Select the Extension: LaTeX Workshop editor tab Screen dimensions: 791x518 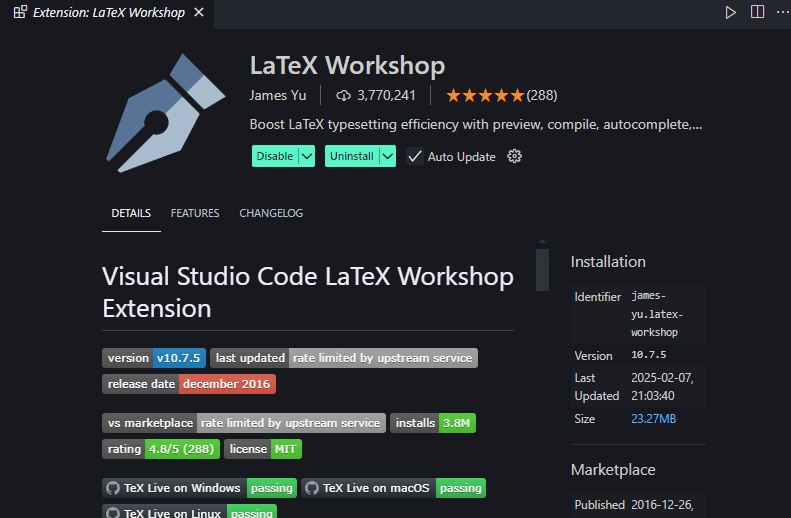(x=108, y=13)
